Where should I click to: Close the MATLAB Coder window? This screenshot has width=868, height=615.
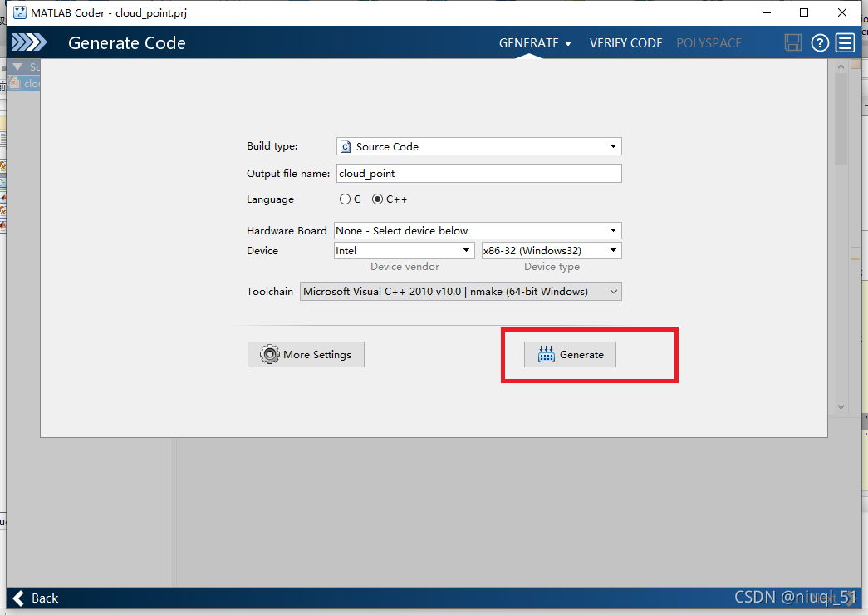click(x=842, y=12)
